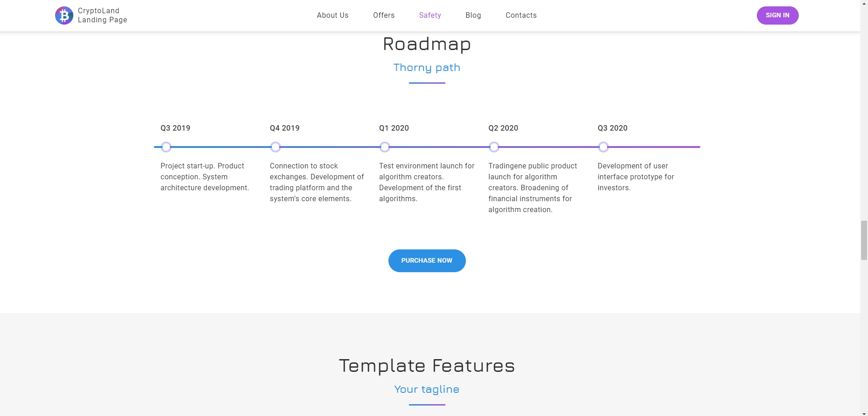The width and height of the screenshot is (868, 416).
Task: Click the Purchase Now button
Action: (427, 261)
